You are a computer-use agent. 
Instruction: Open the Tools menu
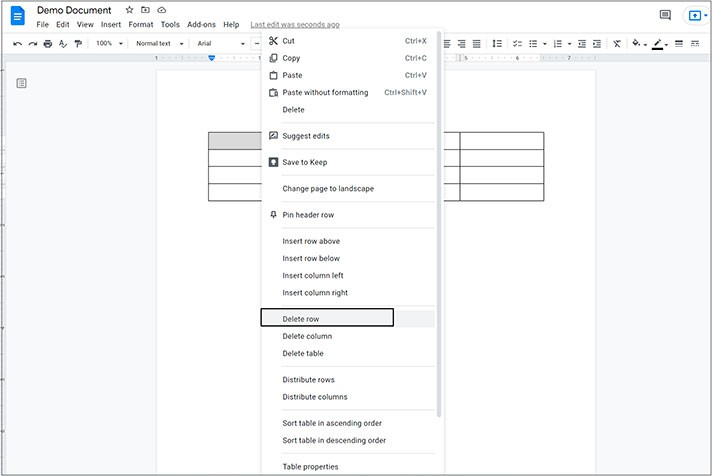click(x=170, y=25)
